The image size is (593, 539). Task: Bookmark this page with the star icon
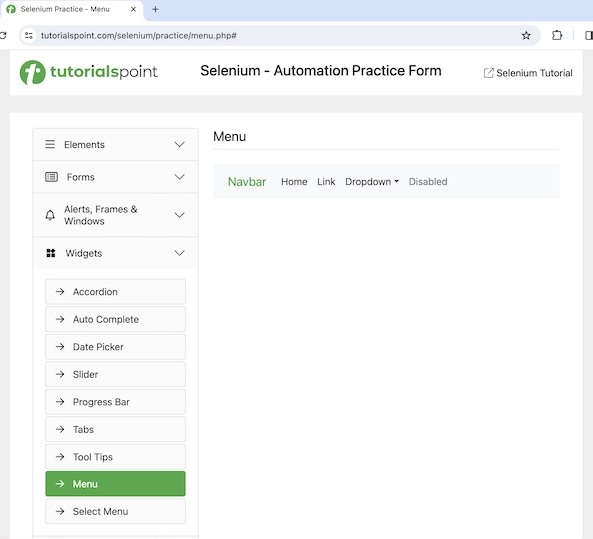point(526,36)
